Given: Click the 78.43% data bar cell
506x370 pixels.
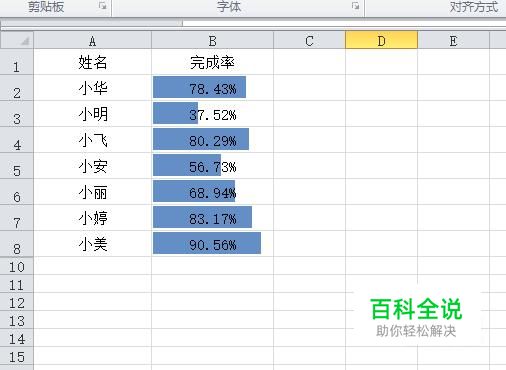Looking at the screenshot, I should click(213, 88).
